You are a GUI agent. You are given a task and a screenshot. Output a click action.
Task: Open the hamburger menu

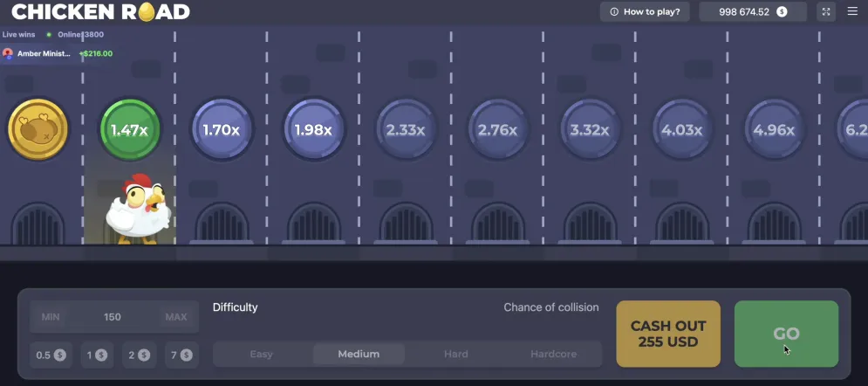(x=852, y=11)
